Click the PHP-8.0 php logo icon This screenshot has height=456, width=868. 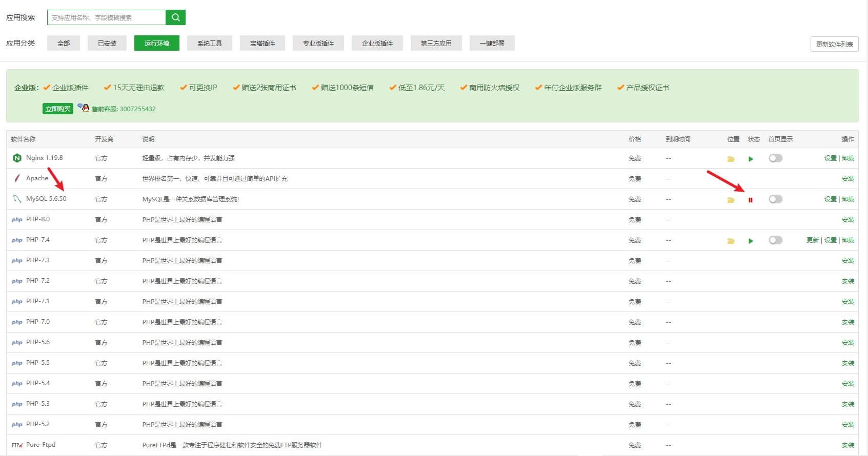click(17, 219)
